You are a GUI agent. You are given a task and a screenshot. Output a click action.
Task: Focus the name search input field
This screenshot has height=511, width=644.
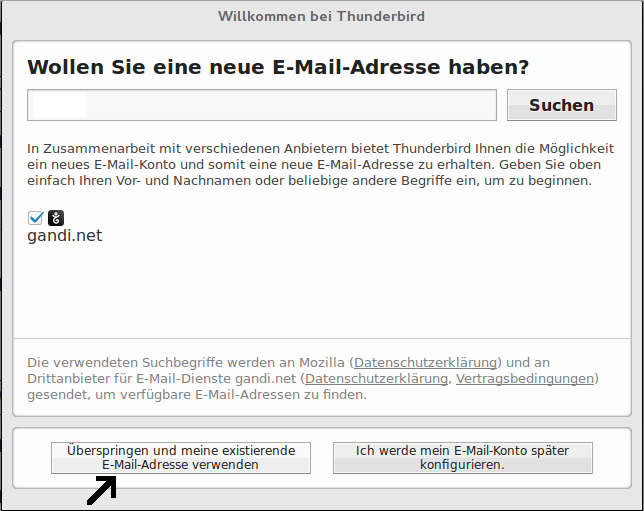[x=262, y=105]
